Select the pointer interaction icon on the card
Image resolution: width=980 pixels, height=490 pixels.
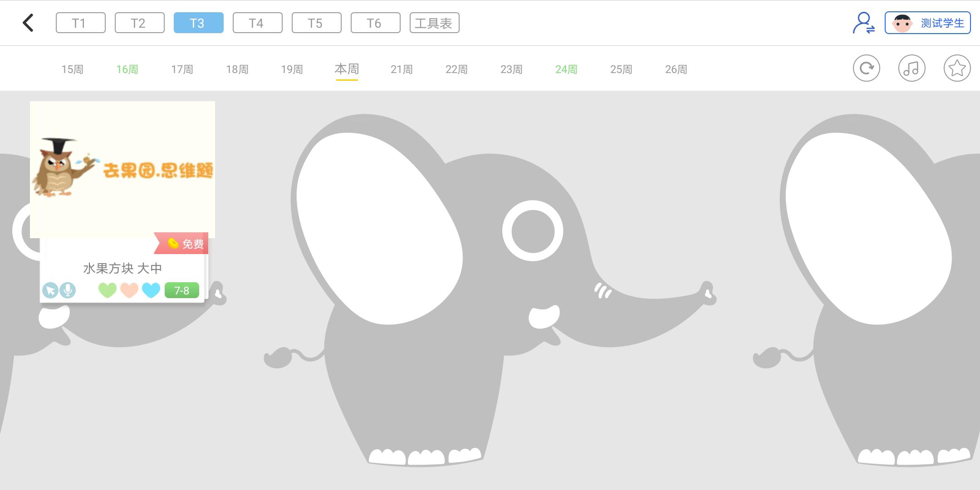pyautogui.click(x=50, y=290)
